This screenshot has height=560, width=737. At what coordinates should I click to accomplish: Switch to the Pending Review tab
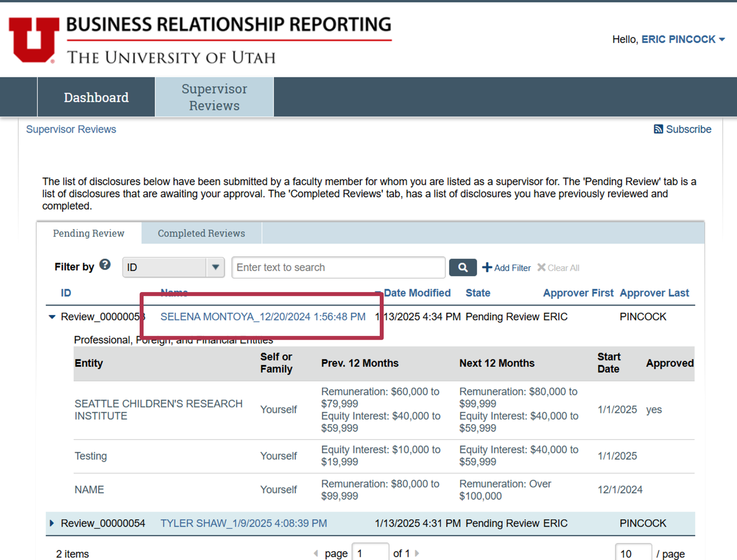click(x=89, y=233)
